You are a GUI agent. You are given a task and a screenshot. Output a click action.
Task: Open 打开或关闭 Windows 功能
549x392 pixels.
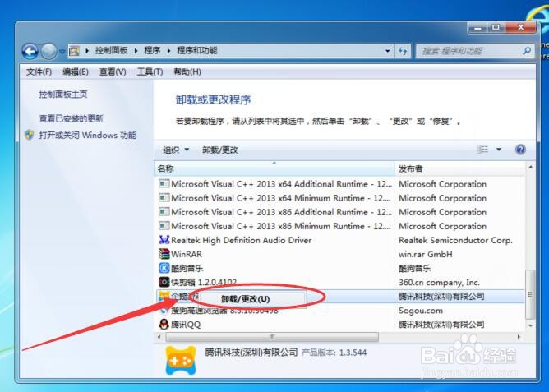88,135
